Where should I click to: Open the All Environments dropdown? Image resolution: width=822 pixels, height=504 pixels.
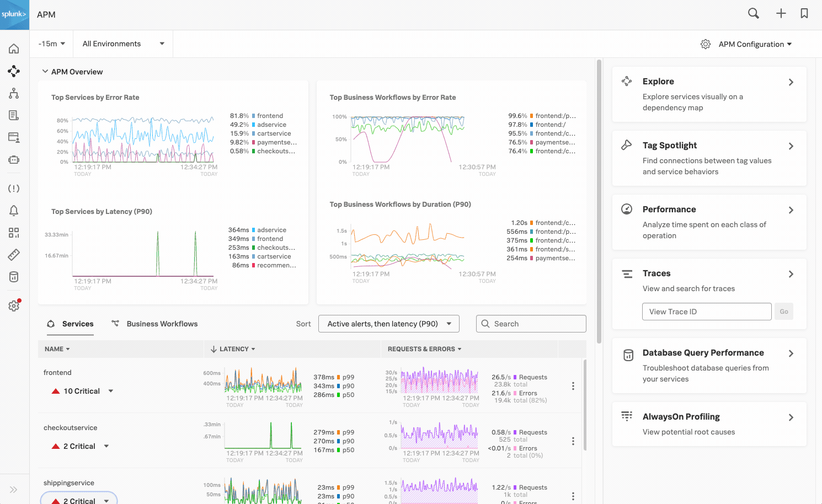click(x=122, y=44)
